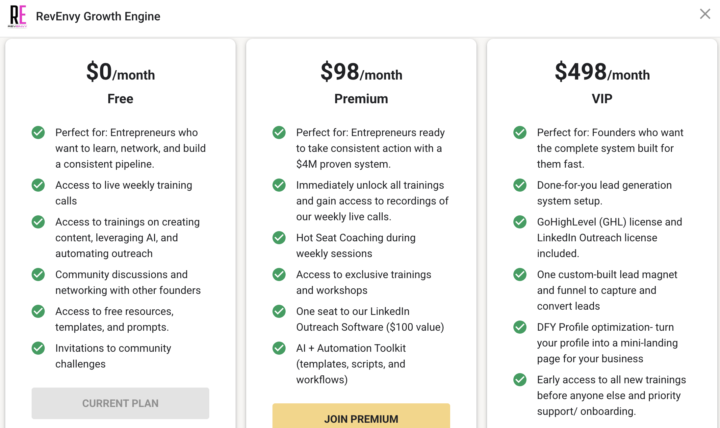This screenshot has height=428, width=720.
Task: Click checkmark next to Community discussions feature
Action: pos(38,274)
